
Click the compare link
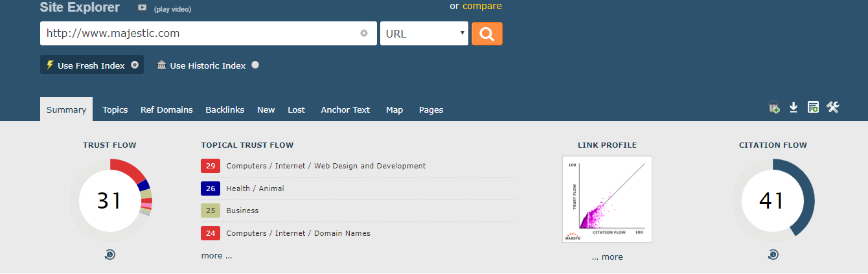[482, 6]
